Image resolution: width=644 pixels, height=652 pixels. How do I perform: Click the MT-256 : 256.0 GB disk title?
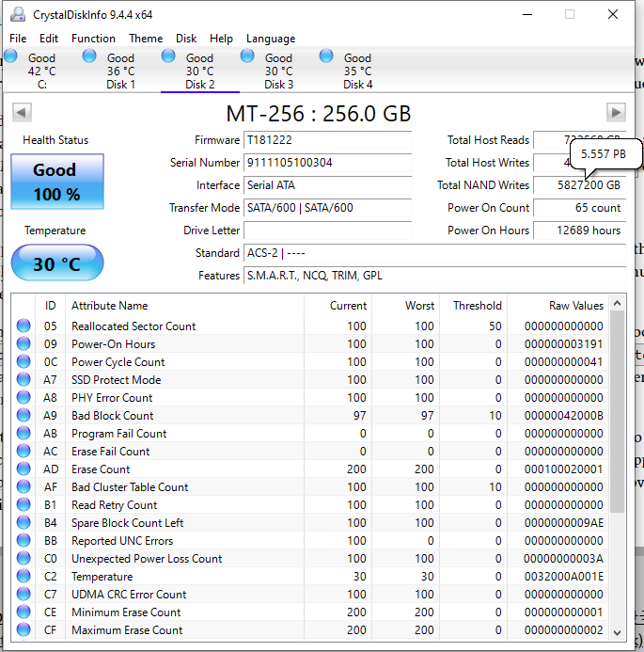tap(319, 113)
